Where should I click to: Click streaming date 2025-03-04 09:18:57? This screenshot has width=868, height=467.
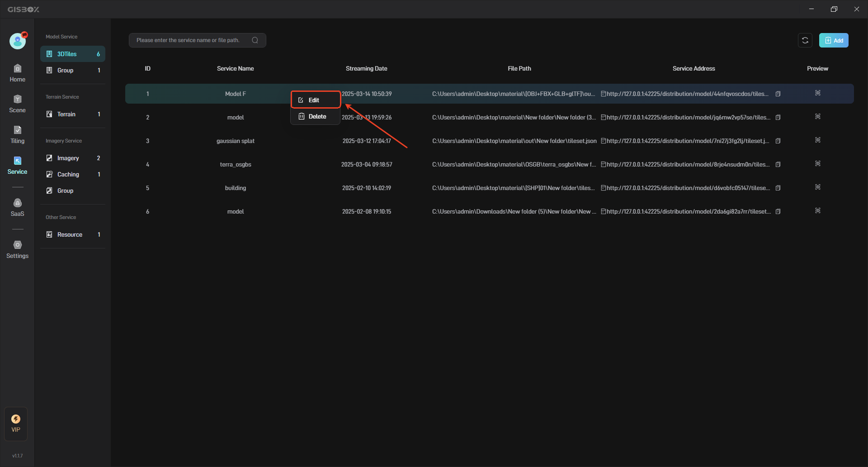(367, 164)
